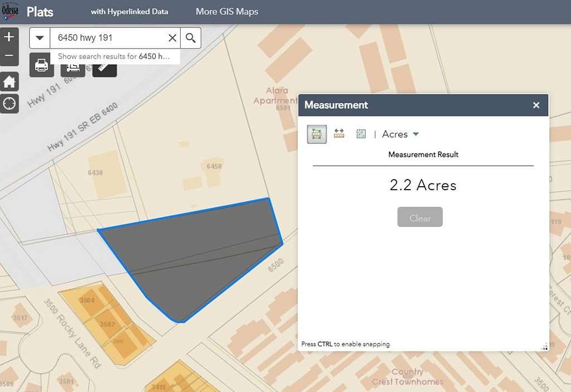Click the Clear measurement button

420,217
